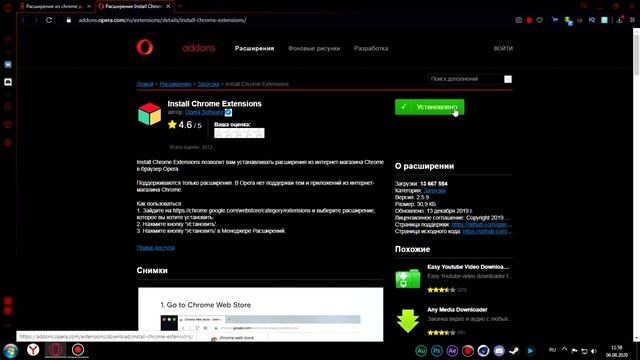Click the IQ extension icon
The height and width of the screenshot is (360, 640).
tap(591, 20)
